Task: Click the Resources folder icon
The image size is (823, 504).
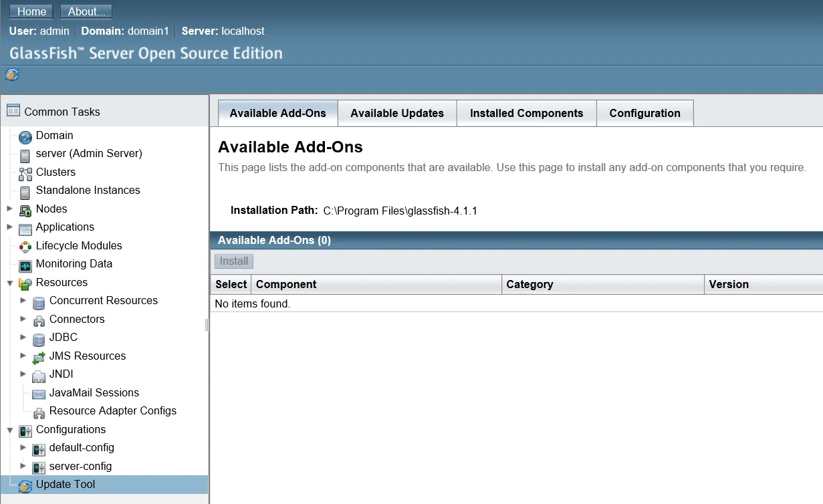Action: coord(25,285)
